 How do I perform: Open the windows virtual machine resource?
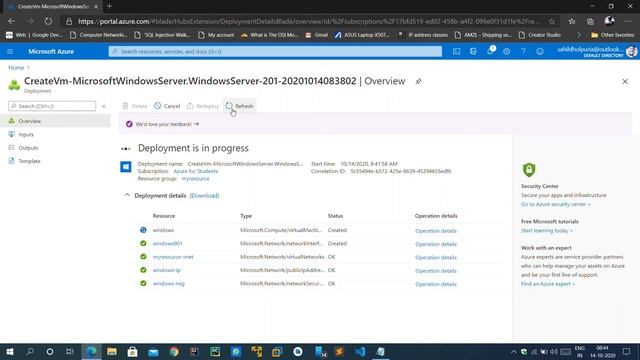(x=163, y=230)
